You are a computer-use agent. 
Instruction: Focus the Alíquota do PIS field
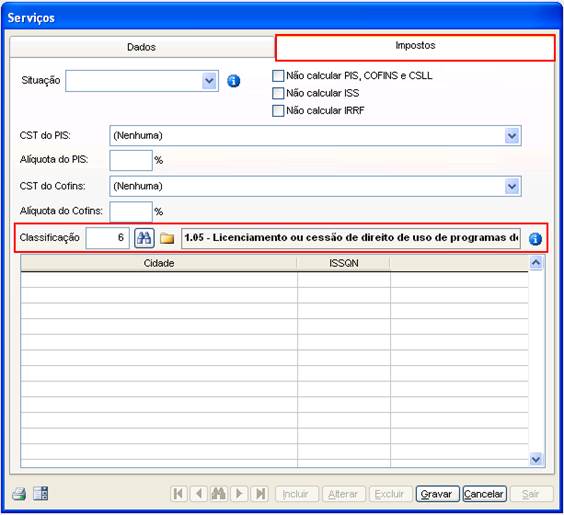pyautogui.click(x=131, y=160)
